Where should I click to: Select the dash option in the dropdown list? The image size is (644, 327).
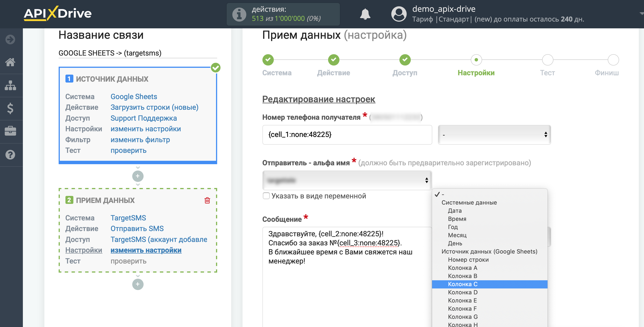pyautogui.click(x=490, y=194)
